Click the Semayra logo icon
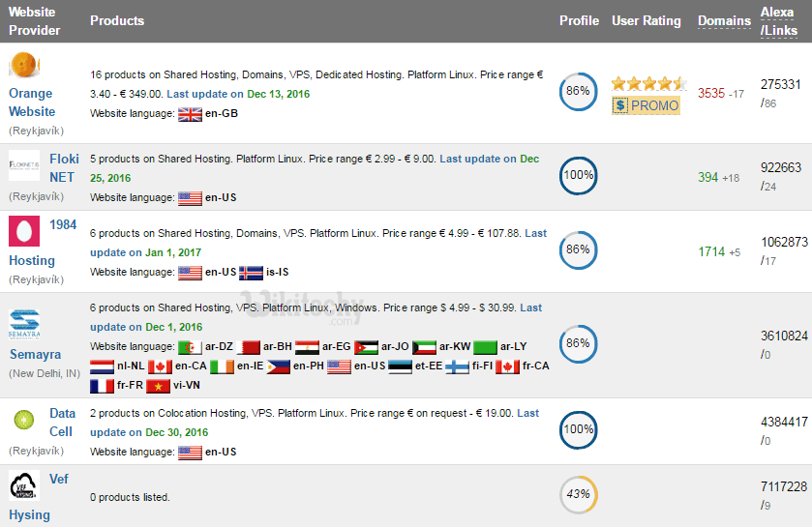 [24, 323]
